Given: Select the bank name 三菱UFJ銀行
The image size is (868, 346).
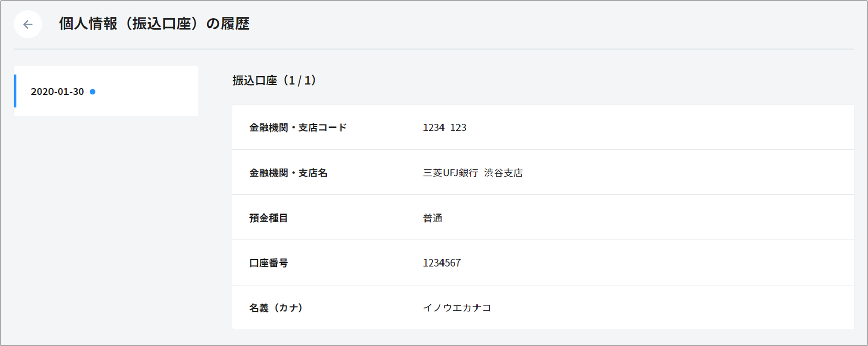Looking at the screenshot, I should 450,173.
